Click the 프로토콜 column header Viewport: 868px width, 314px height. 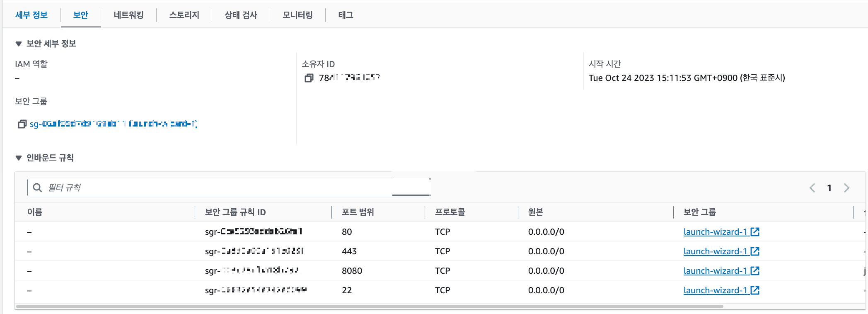click(x=450, y=212)
